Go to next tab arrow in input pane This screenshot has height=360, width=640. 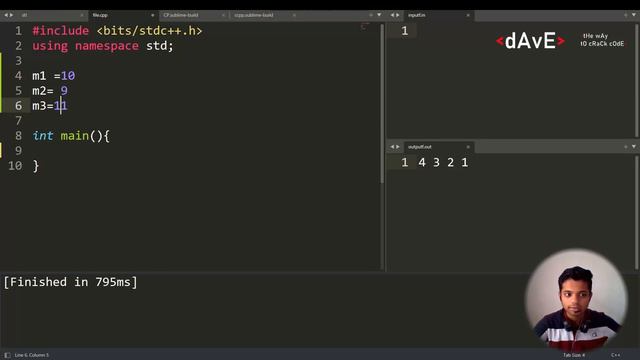[398, 15]
